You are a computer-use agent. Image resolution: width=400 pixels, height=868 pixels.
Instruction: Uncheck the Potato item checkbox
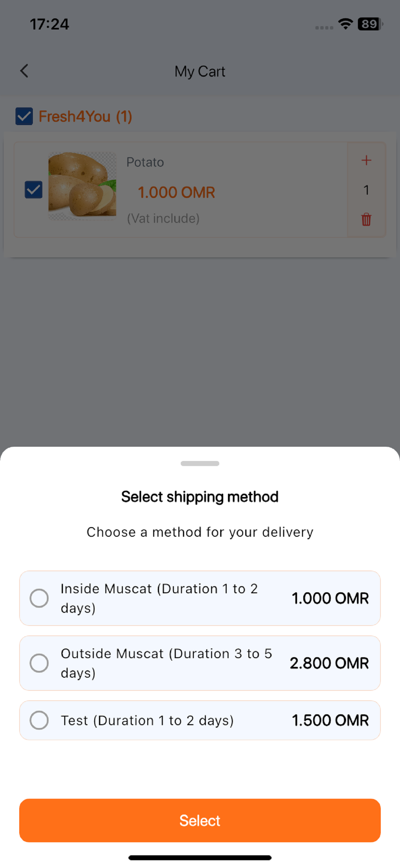tap(34, 189)
